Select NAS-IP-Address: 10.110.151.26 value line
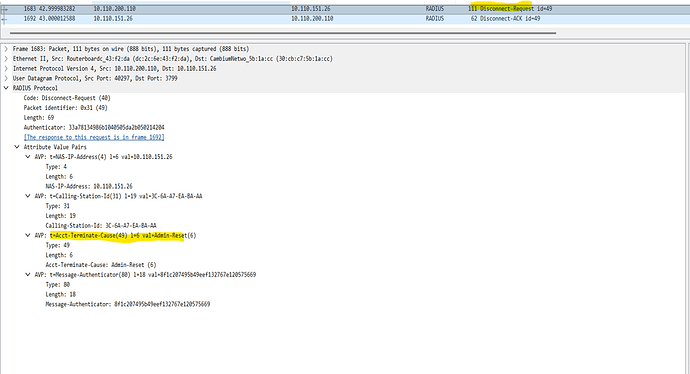Viewport: 690px width, 374px height. 89,186
